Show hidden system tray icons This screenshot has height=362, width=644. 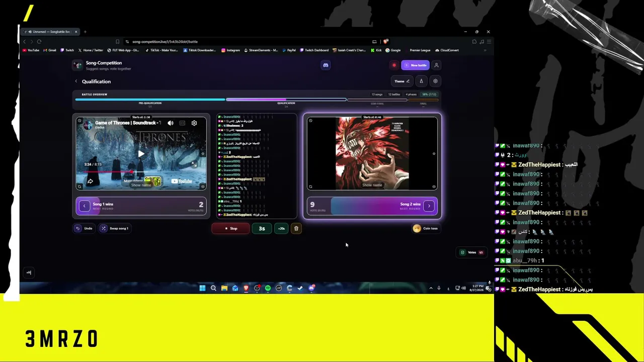(431, 288)
